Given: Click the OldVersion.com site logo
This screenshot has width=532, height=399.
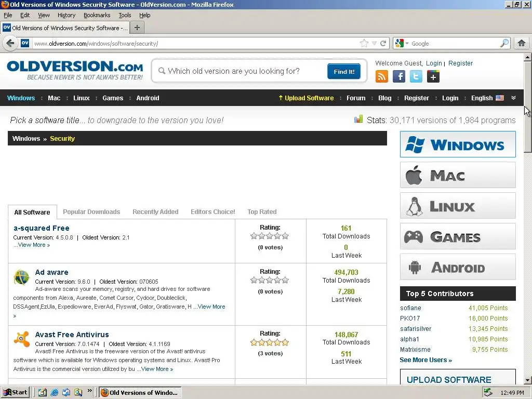Looking at the screenshot, I should (x=75, y=70).
